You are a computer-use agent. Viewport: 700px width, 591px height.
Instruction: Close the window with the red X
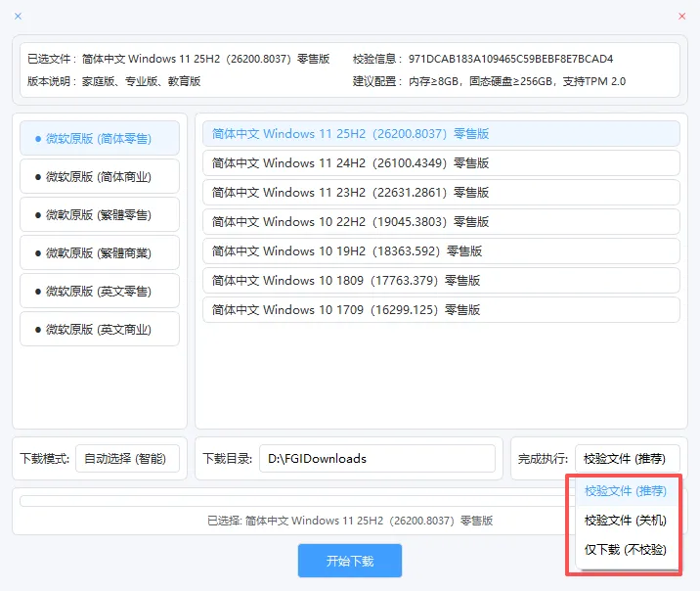[x=681, y=16]
